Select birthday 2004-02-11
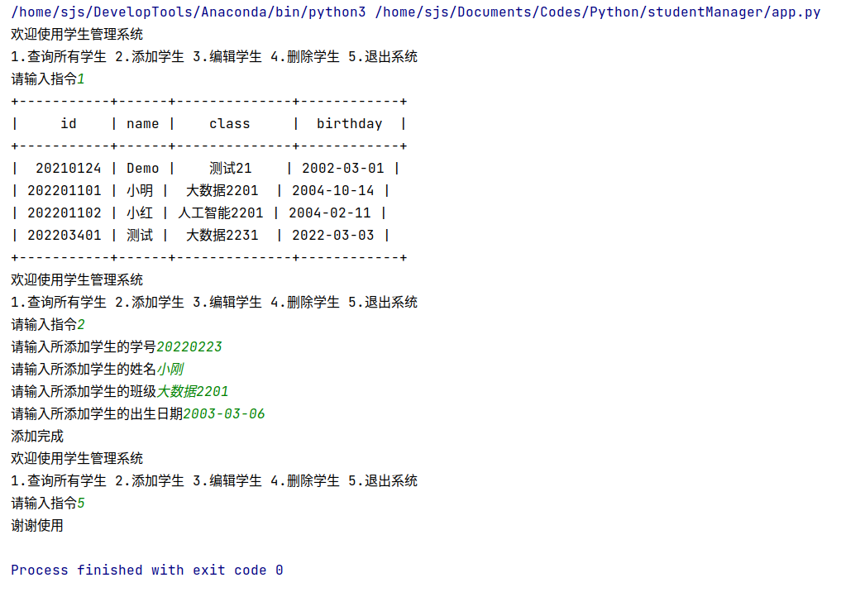The height and width of the screenshot is (616, 841). pyautogui.click(x=329, y=212)
